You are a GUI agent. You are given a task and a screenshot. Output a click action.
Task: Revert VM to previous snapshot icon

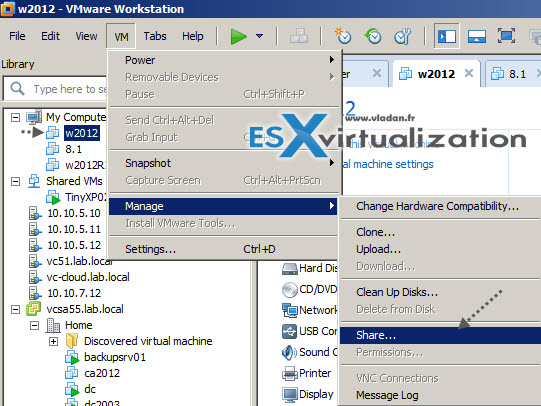pos(373,36)
